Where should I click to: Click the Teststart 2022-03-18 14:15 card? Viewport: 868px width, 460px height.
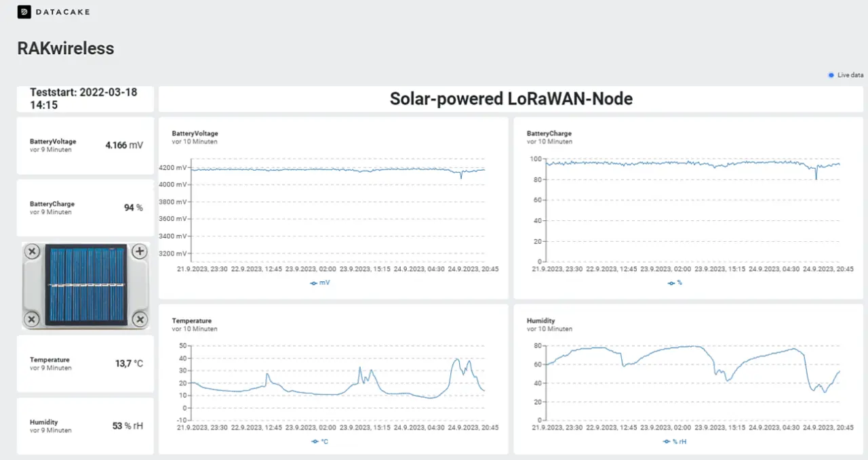click(x=85, y=99)
